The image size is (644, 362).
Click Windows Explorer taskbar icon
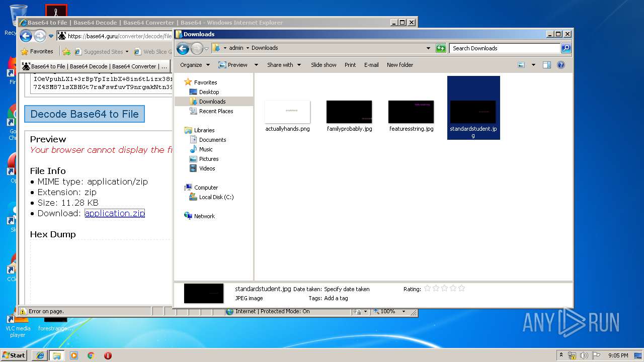point(57,355)
